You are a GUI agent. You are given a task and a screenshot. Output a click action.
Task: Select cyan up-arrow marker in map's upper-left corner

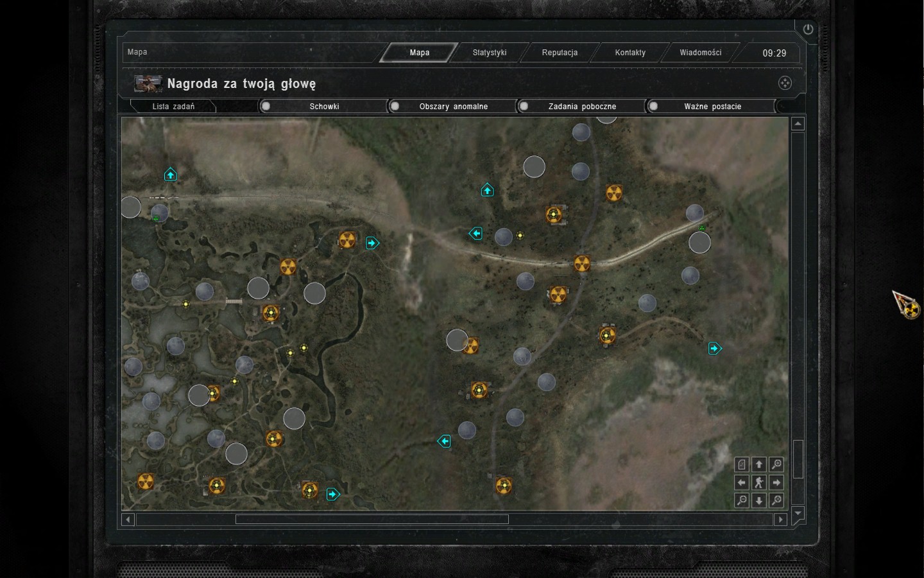coord(170,175)
